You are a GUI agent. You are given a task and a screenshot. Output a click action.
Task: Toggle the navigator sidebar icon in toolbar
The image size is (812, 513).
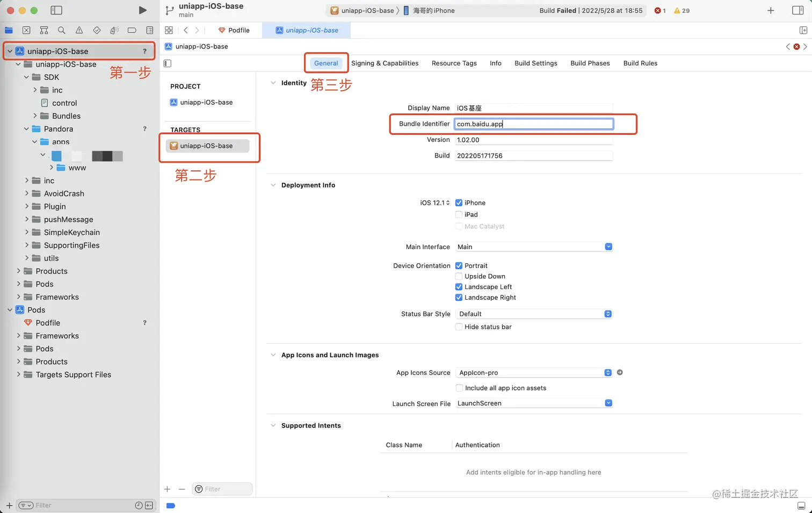[x=56, y=10]
